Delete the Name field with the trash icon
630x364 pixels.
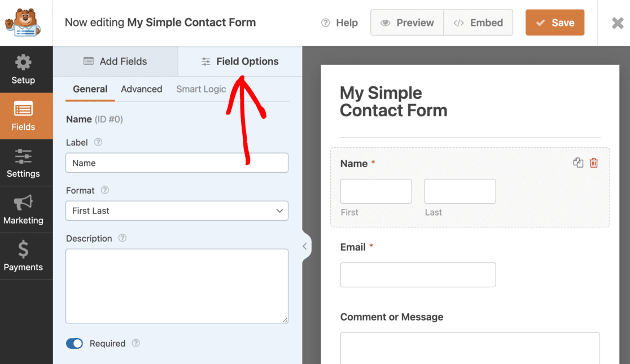pyautogui.click(x=593, y=162)
